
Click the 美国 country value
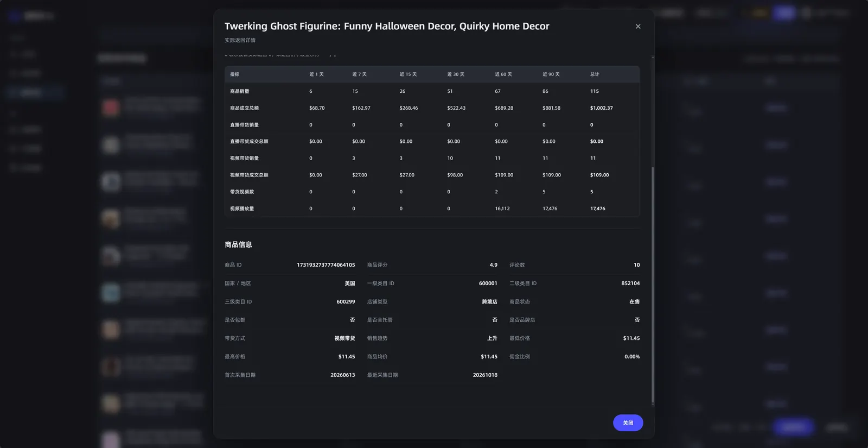coord(350,283)
